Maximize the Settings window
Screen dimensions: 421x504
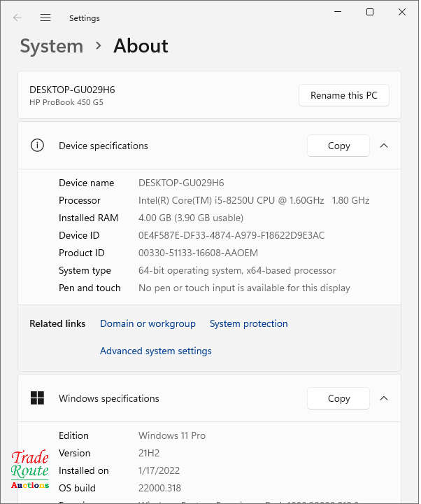[370, 12]
